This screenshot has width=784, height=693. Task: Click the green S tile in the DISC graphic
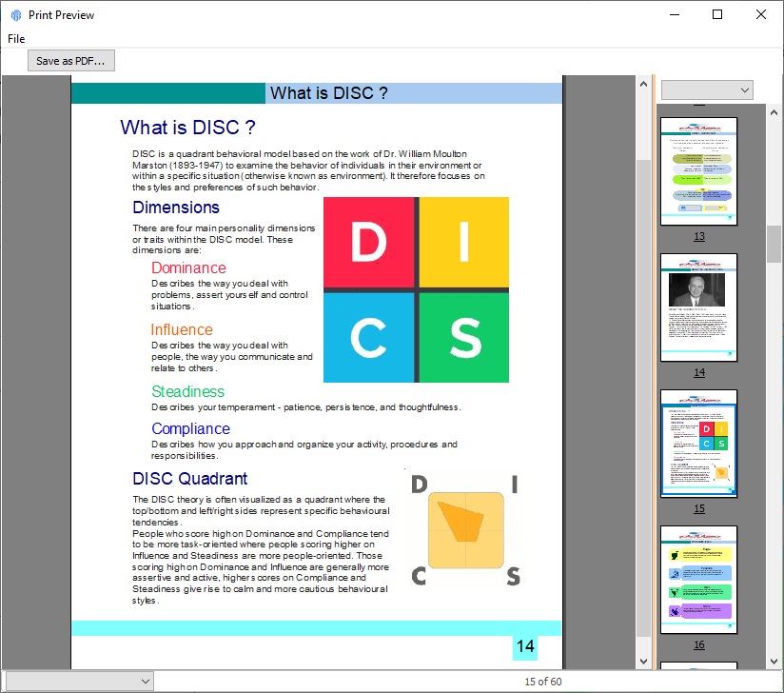464,338
